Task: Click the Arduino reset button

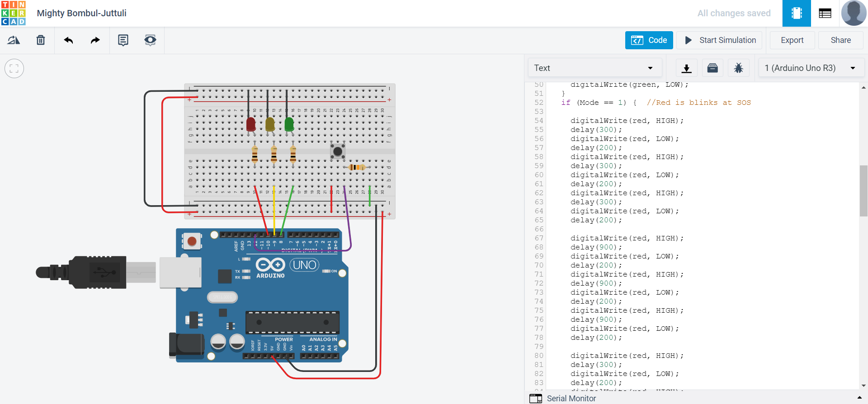Action: (192, 241)
